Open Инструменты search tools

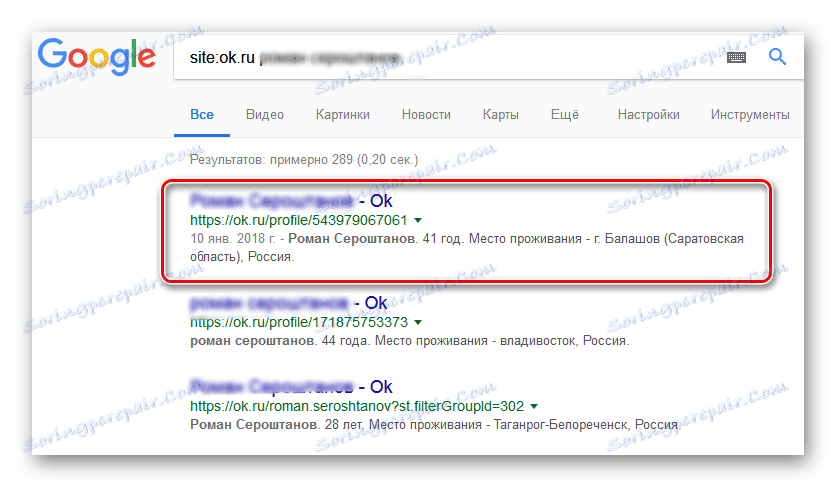750,114
